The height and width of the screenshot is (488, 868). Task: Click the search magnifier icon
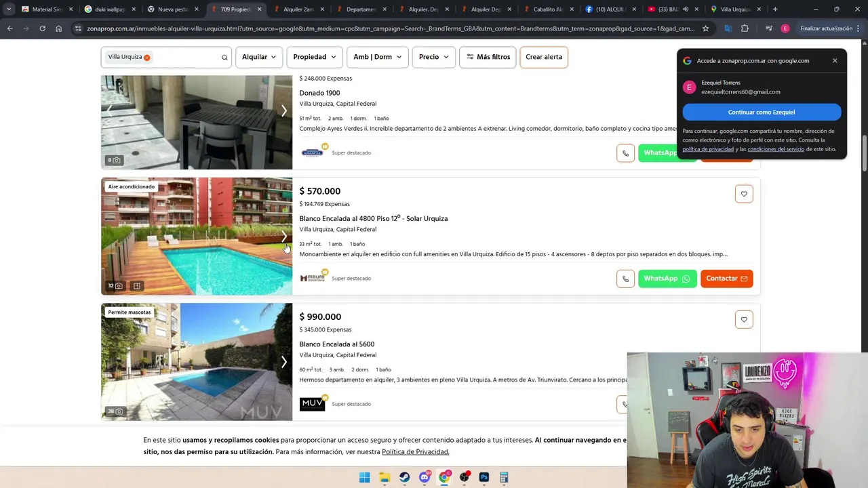tap(224, 58)
